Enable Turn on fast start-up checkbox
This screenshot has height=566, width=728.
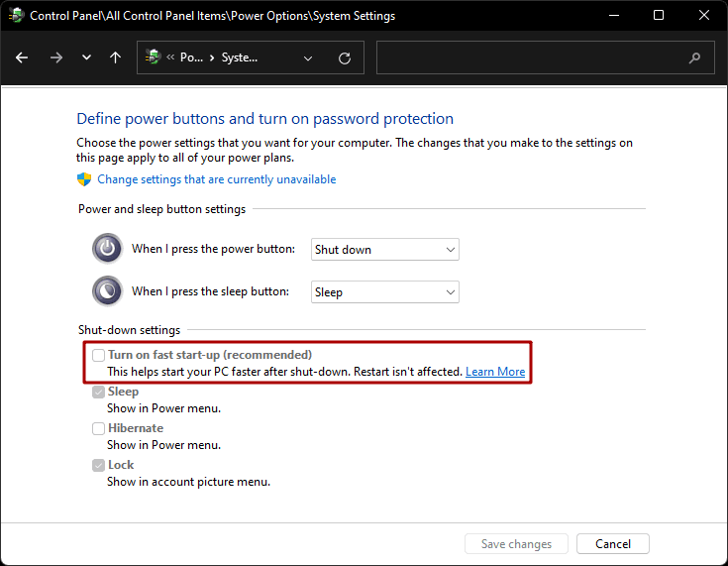[98, 355]
